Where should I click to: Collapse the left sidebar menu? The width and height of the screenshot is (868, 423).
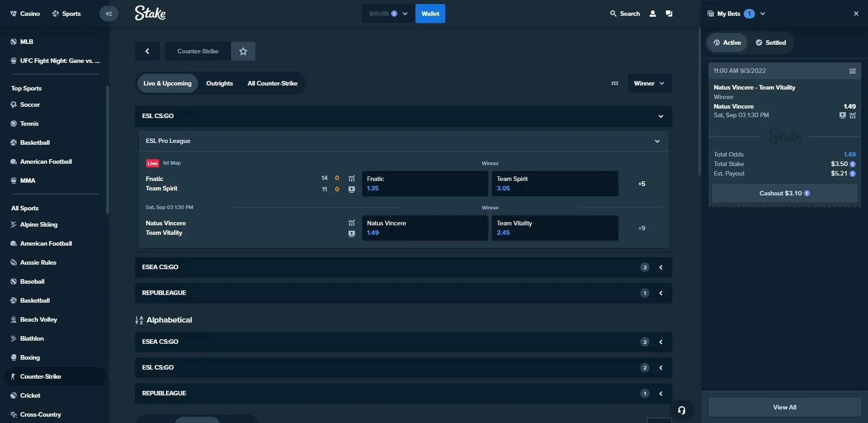[x=108, y=14]
